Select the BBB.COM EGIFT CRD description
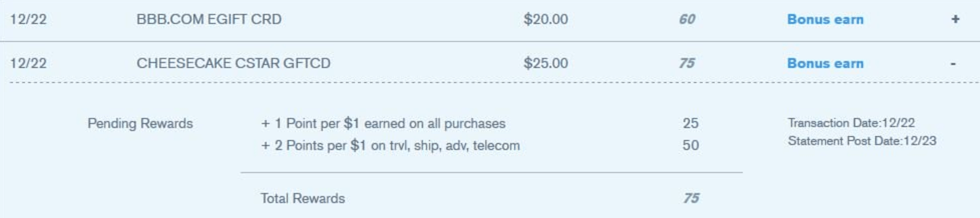The width and height of the screenshot is (980, 218). pyautogui.click(x=209, y=19)
